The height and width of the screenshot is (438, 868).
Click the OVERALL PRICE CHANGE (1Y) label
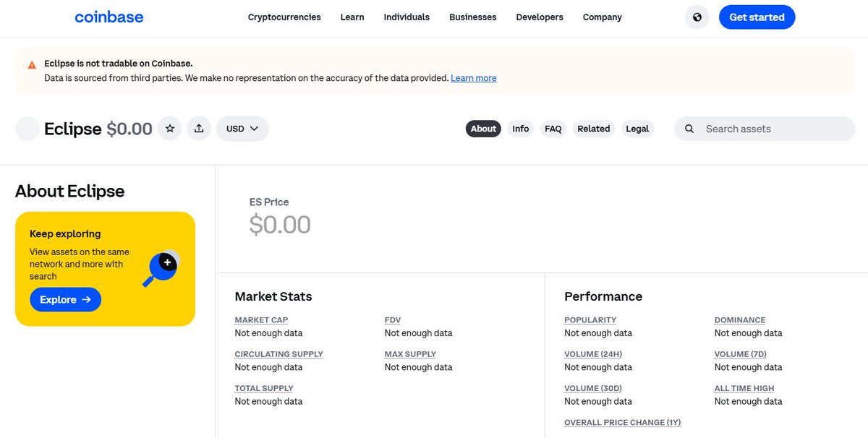(623, 422)
